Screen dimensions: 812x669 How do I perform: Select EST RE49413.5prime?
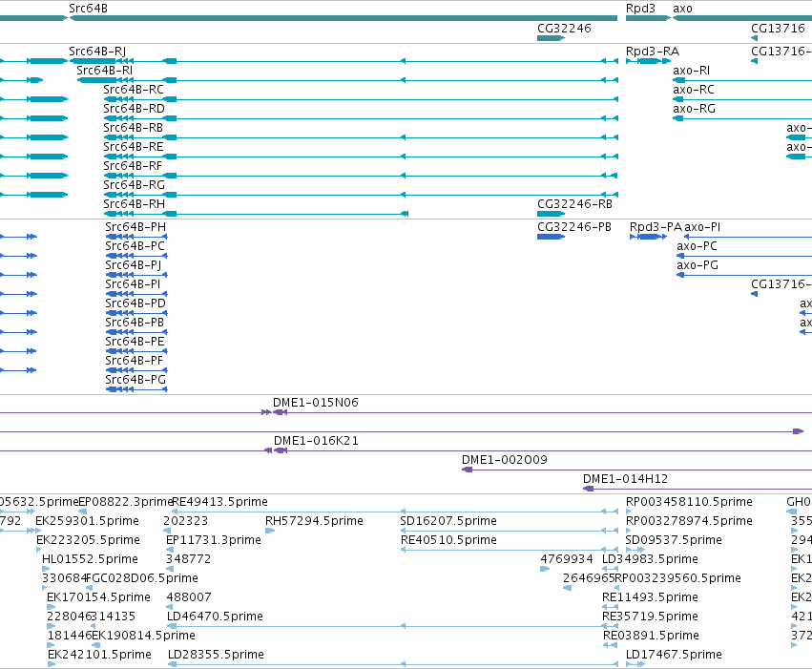pyautogui.click(x=395, y=512)
